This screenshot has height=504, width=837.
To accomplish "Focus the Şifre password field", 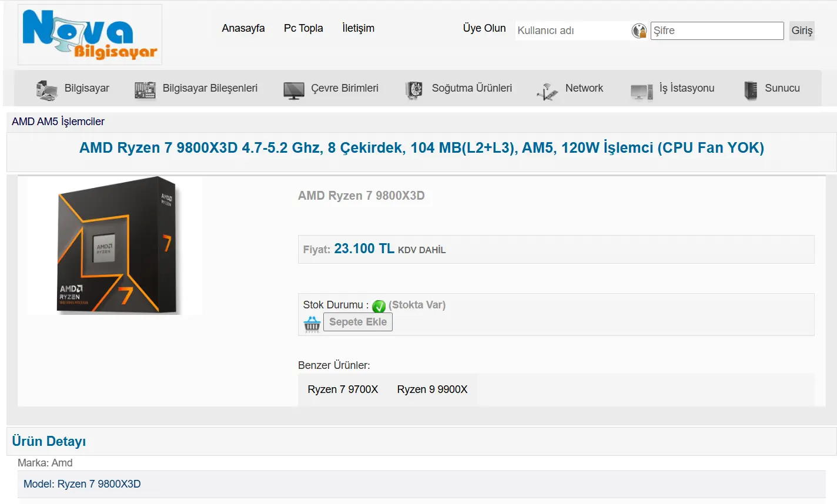I will pos(717,31).
